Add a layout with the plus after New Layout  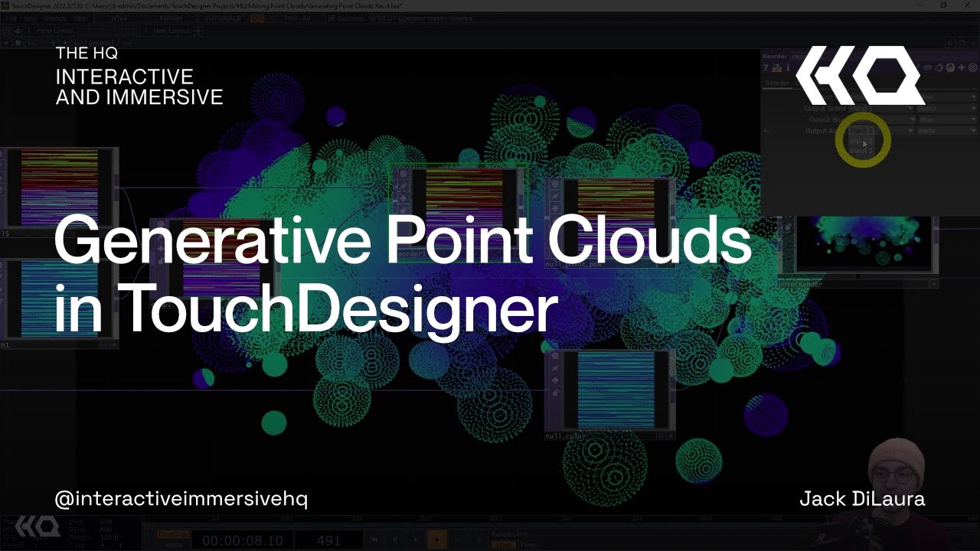198,31
